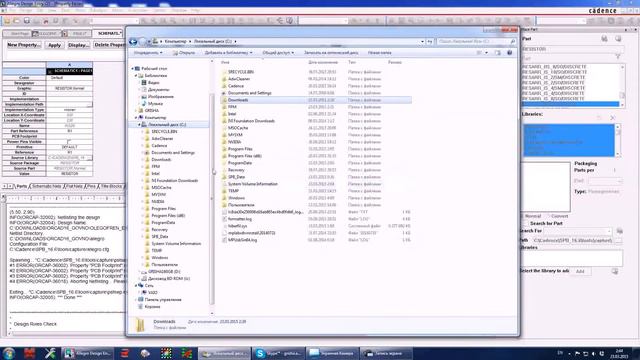640x360 pixels.
Task: Select the MSOCache folder in file list
Action: point(238,128)
